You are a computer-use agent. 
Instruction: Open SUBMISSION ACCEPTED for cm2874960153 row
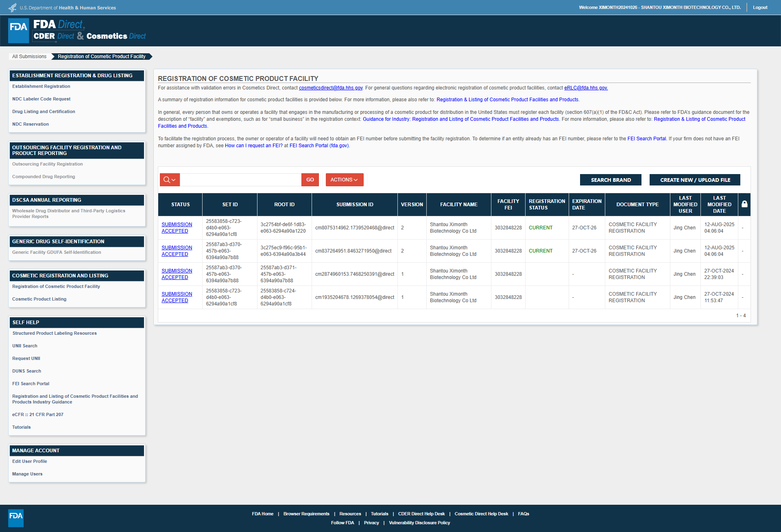tap(177, 274)
